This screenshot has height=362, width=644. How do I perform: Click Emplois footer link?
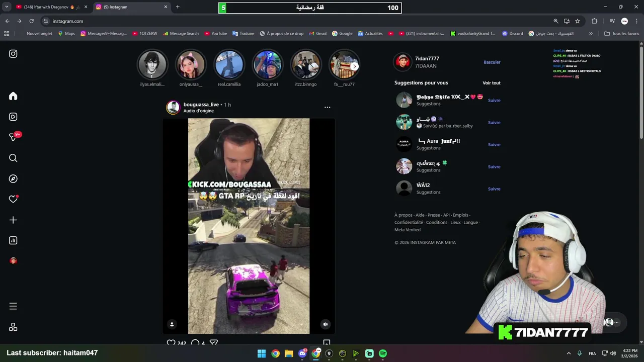(460, 215)
